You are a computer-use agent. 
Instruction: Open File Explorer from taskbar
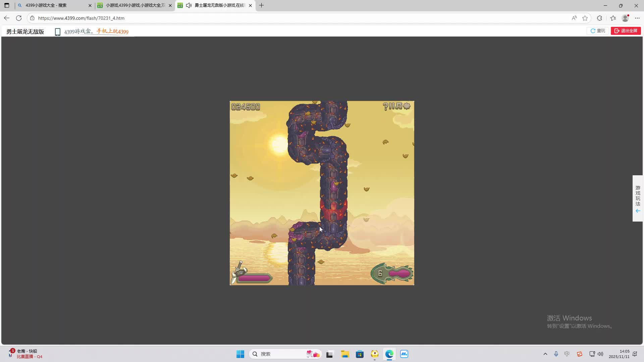pyautogui.click(x=345, y=354)
